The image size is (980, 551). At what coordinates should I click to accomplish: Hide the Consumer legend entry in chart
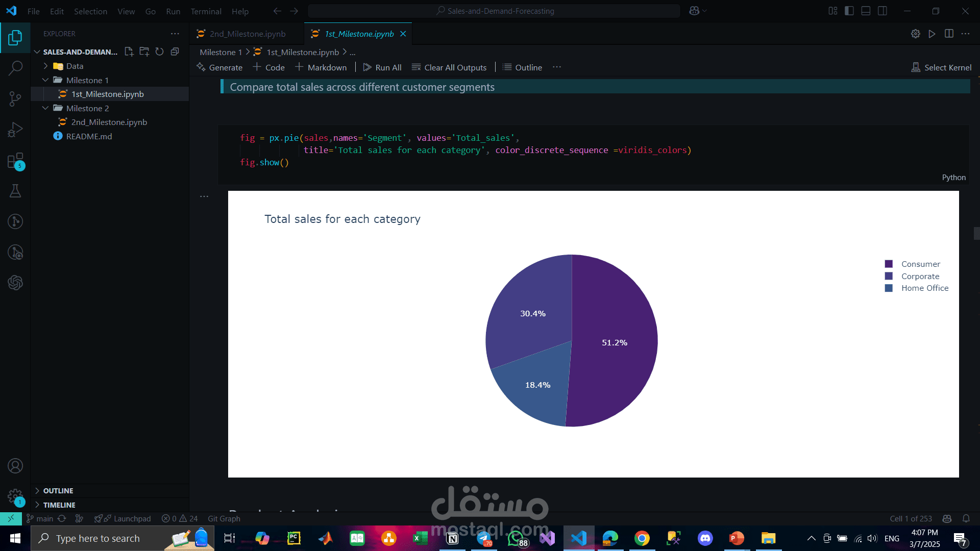(920, 264)
